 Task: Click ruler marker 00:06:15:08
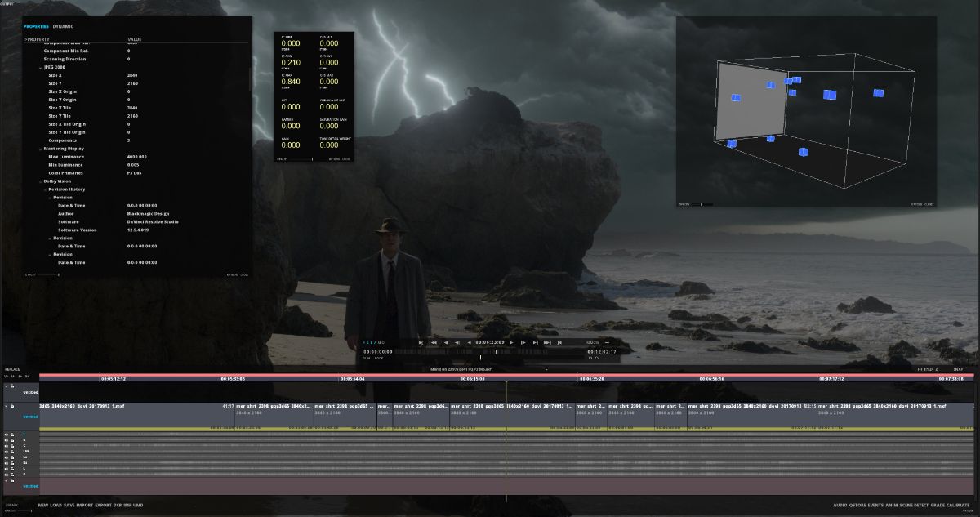[x=473, y=379]
